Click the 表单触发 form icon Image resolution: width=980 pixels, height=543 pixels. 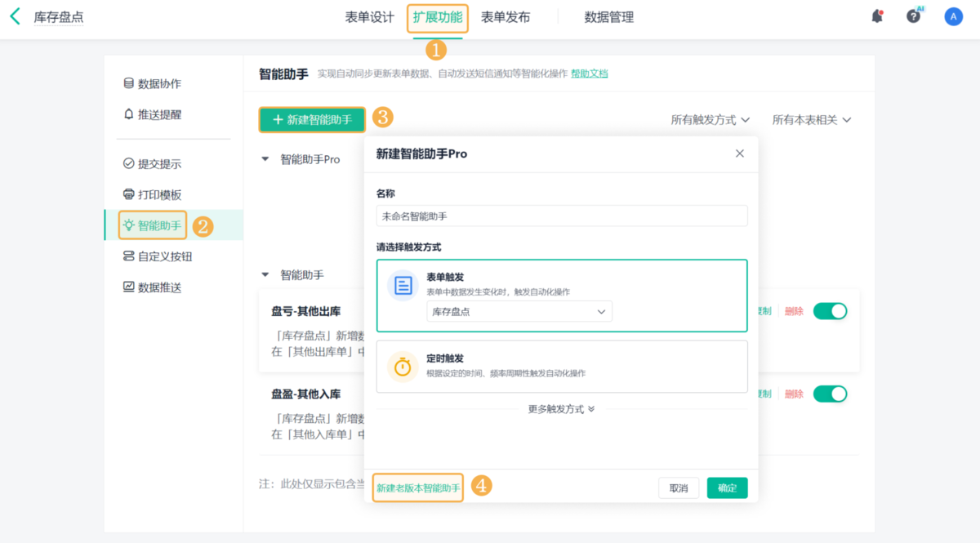click(403, 285)
